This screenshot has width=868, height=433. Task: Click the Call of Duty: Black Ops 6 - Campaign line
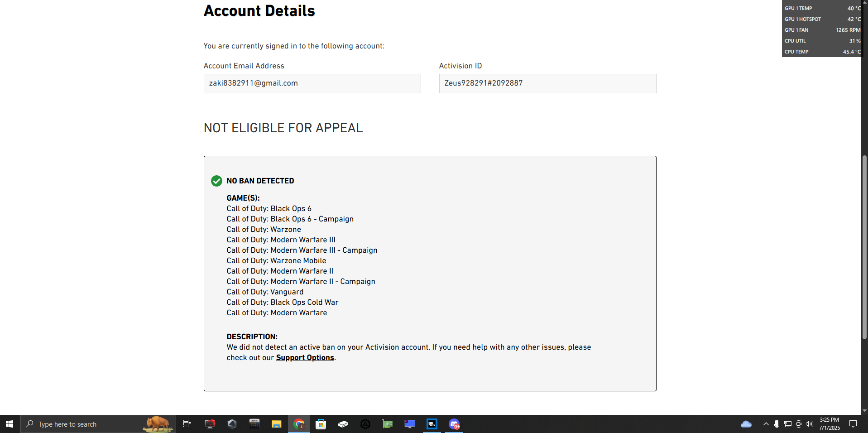[x=290, y=219]
